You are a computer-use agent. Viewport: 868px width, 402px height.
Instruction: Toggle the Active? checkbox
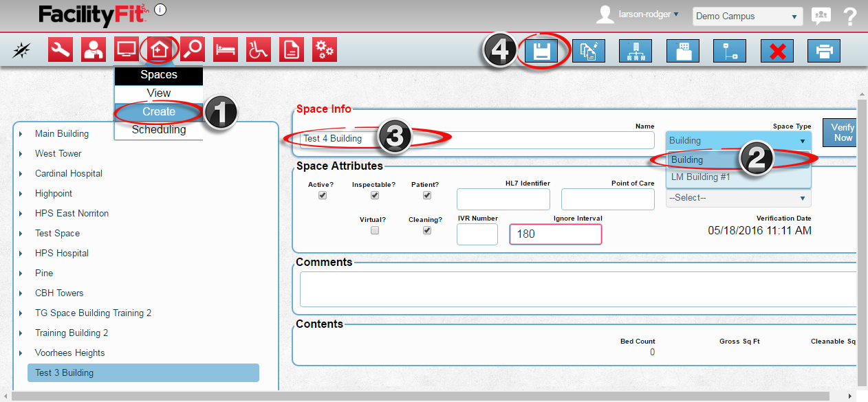click(x=323, y=195)
